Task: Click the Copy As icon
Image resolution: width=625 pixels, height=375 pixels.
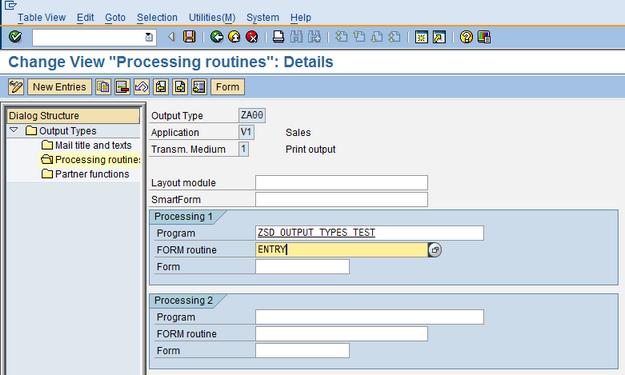Action: tap(103, 87)
